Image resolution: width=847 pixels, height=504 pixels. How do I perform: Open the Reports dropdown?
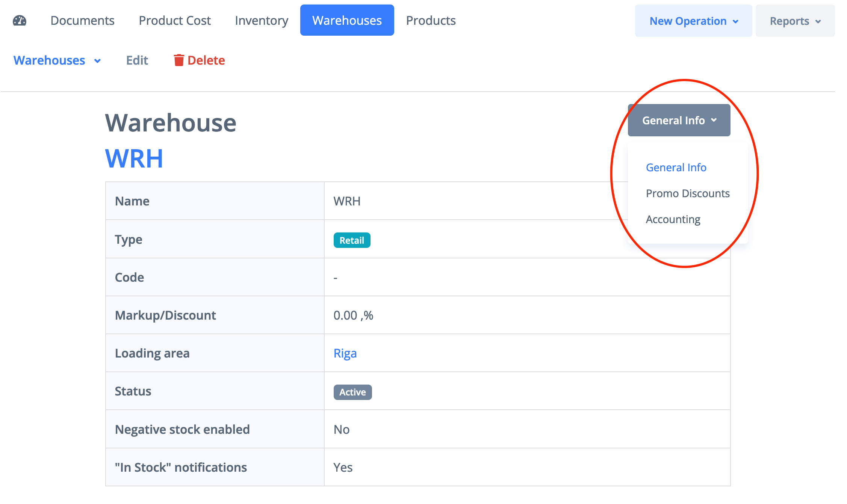(x=795, y=21)
